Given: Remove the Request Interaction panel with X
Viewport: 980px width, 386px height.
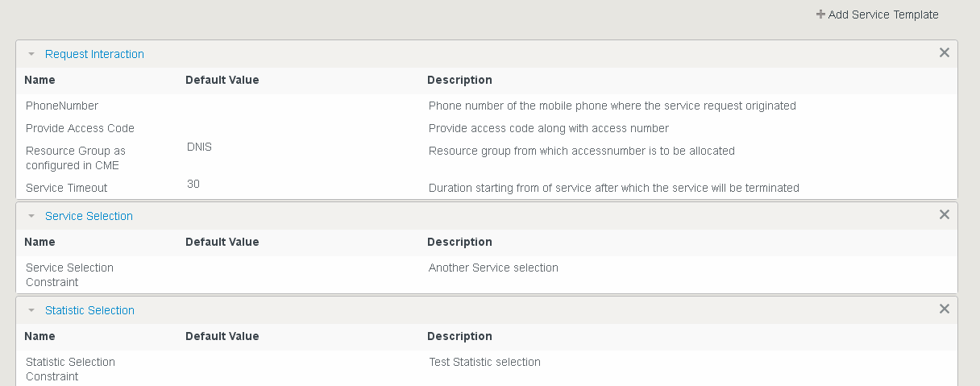Looking at the screenshot, I should click(x=945, y=52).
